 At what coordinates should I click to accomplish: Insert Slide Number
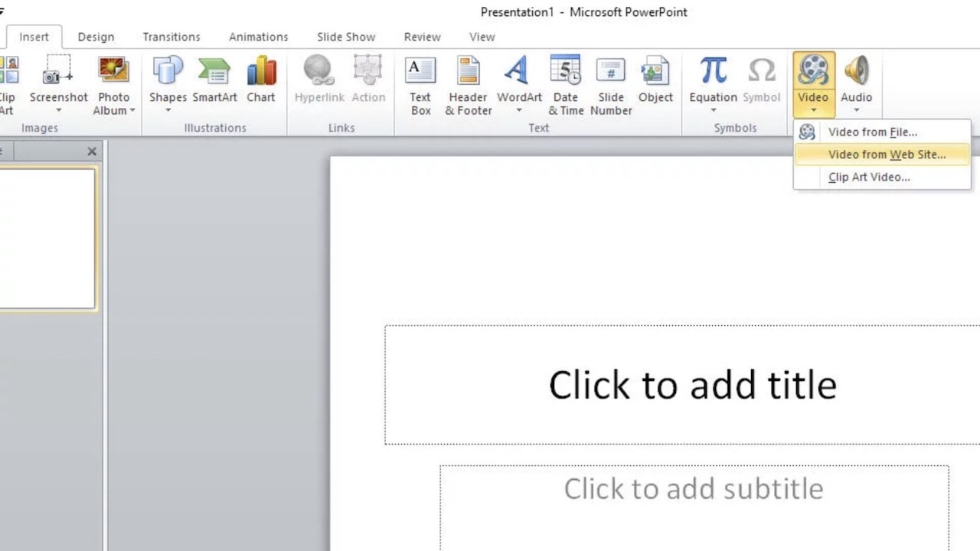coord(611,84)
